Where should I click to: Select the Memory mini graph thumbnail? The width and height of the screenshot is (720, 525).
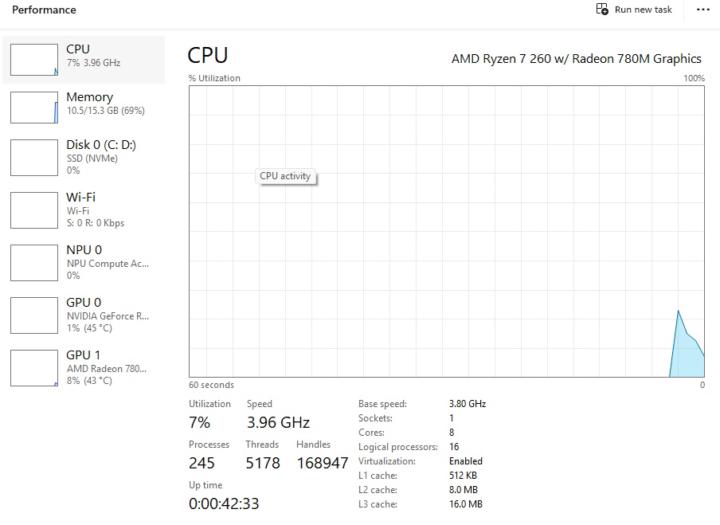point(34,107)
